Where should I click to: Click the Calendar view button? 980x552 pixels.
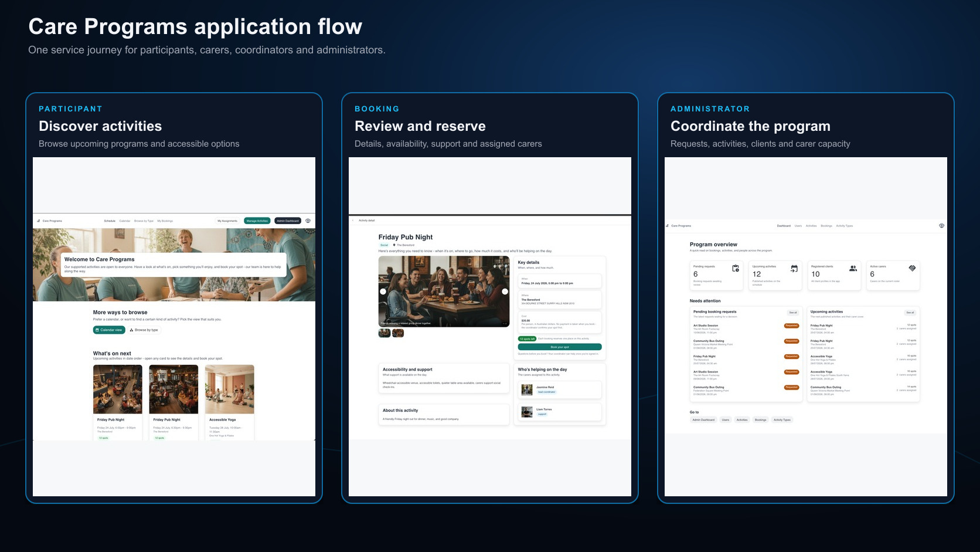click(109, 330)
